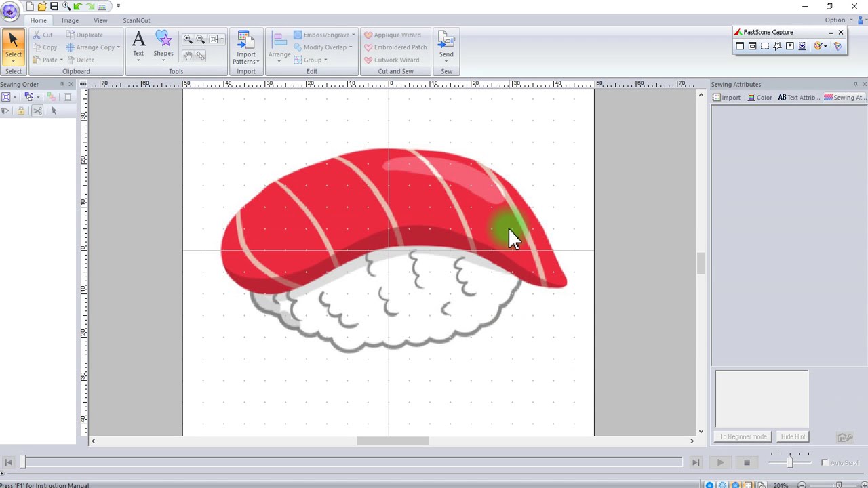
Task: Click the Sewing Order zoom-to-frame icon
Action: tap(6, 97)
